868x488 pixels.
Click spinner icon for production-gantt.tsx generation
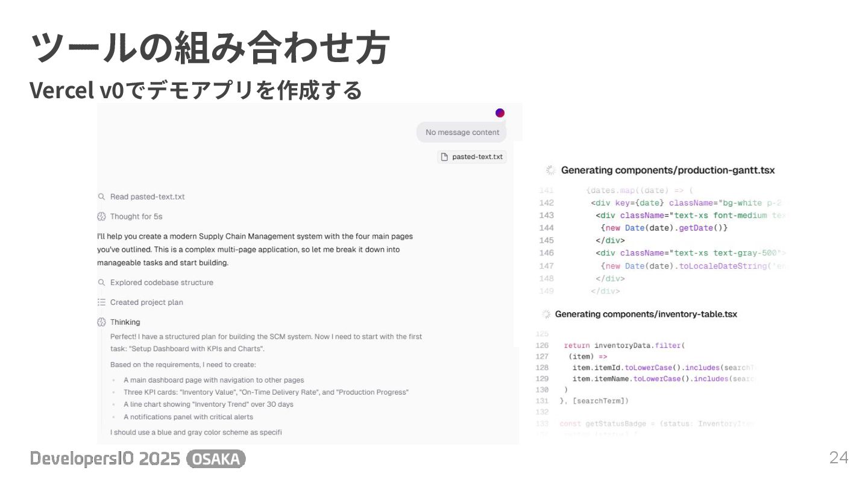point(550,170)
